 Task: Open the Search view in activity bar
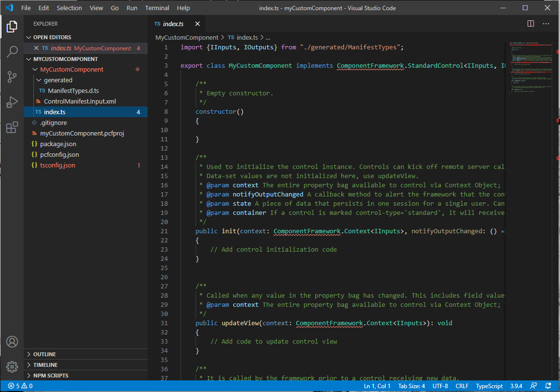tap(12, 51)
